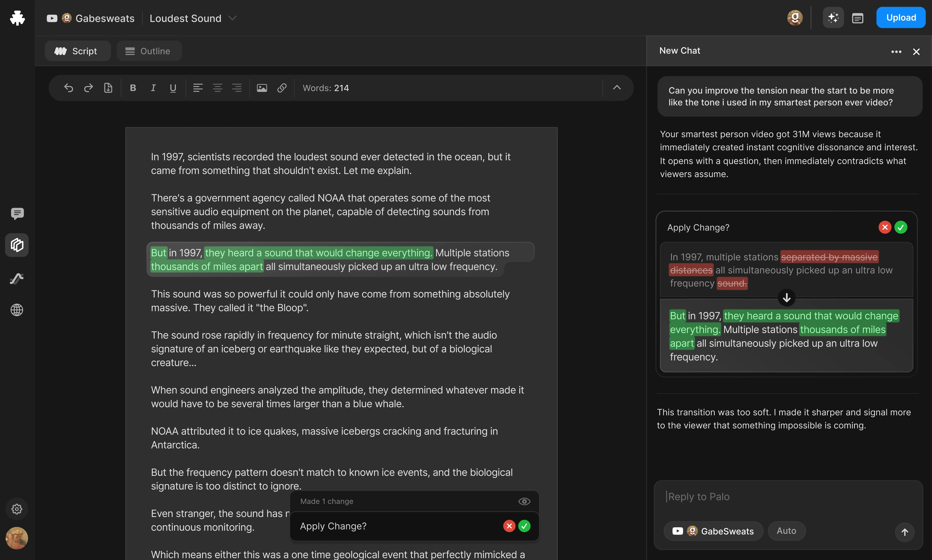The image size is (932, 560).
Task: Switch to the Outline tab
Action: (x=149, y=51)
